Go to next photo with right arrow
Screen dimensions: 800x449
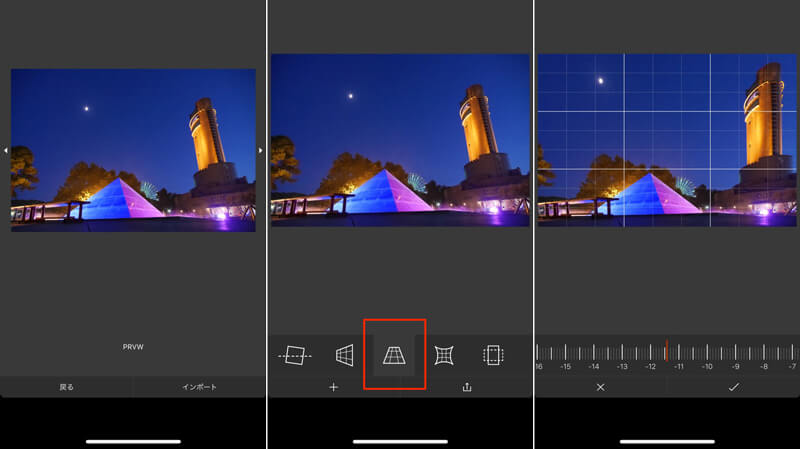tap(261, 150)
